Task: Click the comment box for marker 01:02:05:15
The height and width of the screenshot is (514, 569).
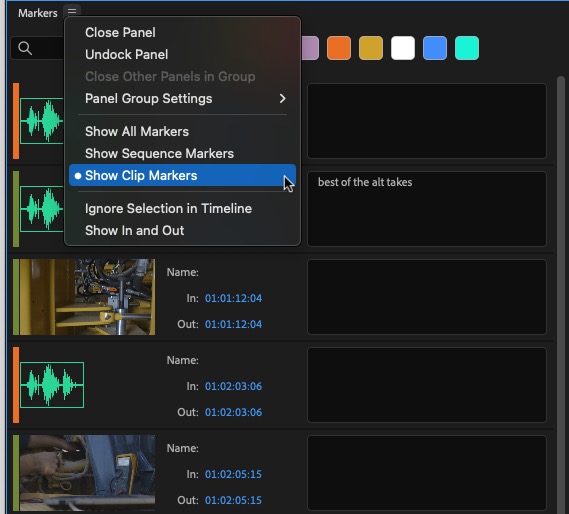Action: tap(427, 473)
